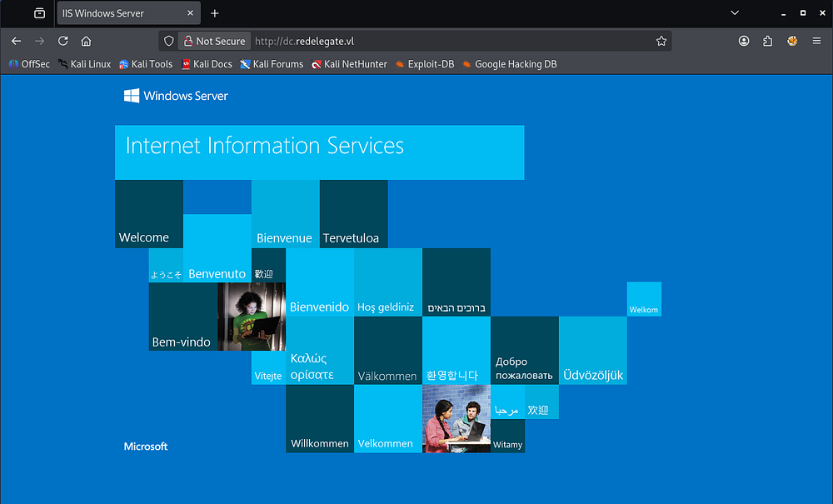Click the Internet Information Services banner
Viewport: 833px width, 504px height.
(319, 152)
